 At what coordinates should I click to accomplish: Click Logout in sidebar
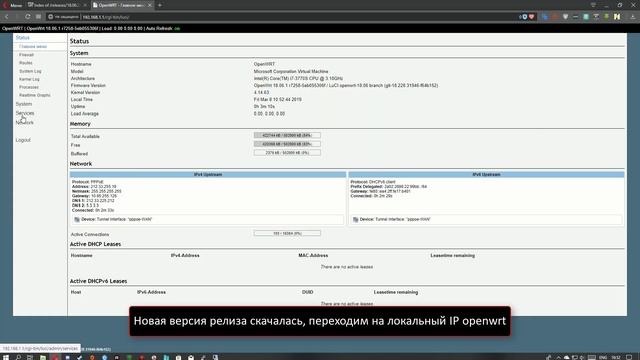pyautogui.click(x=23, y=140)
